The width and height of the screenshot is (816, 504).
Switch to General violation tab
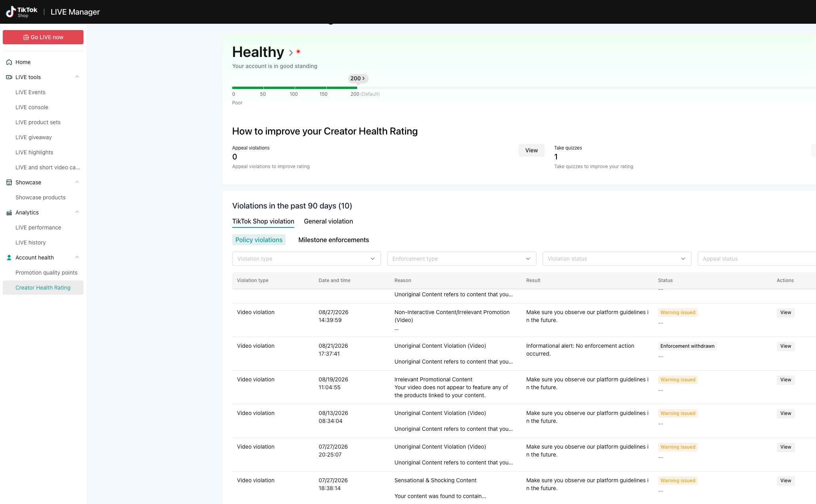click(328, 222)
